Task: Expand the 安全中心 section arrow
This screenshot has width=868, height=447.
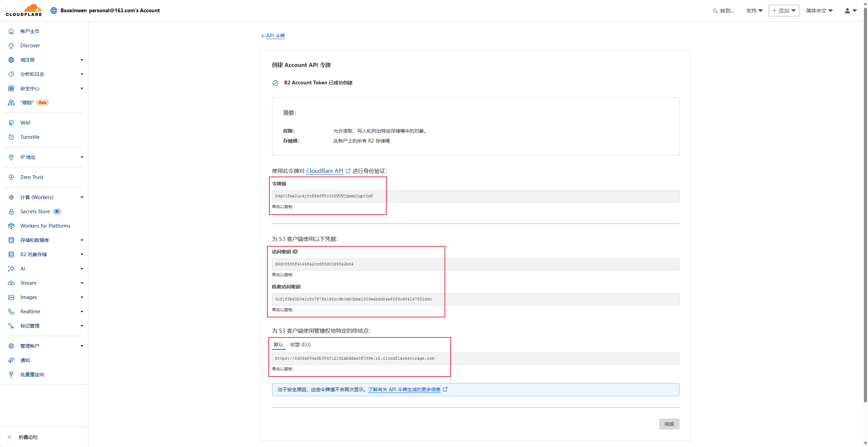Action: pyautogui.click(x=82, y=88)
